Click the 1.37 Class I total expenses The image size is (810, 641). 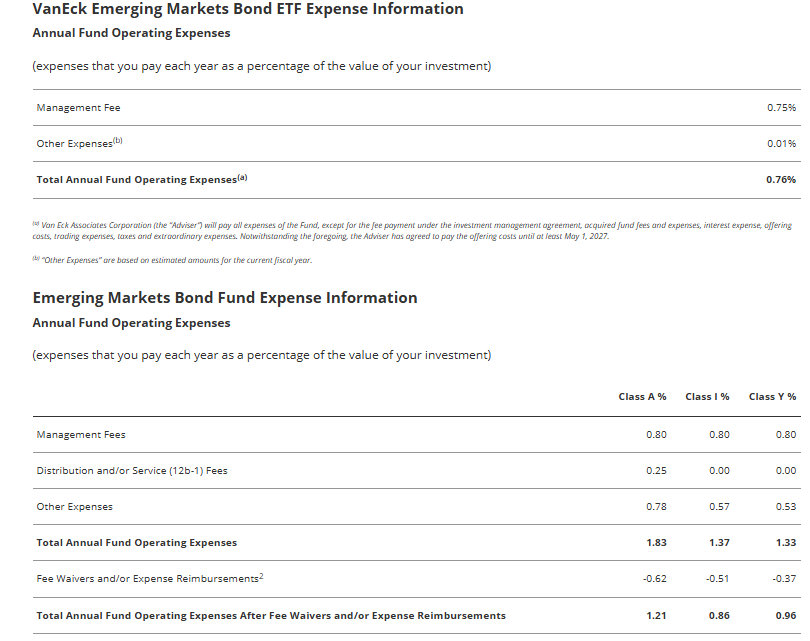(719, 543)
